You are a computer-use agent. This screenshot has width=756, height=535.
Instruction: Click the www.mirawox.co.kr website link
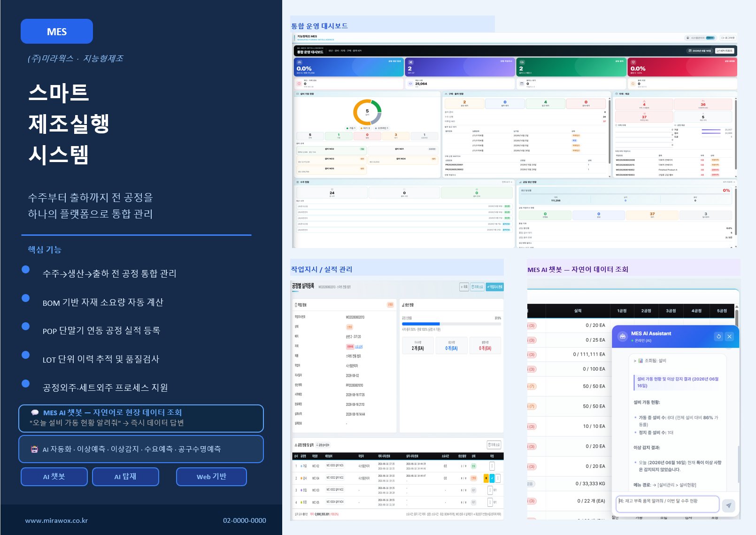coord(56,520)
